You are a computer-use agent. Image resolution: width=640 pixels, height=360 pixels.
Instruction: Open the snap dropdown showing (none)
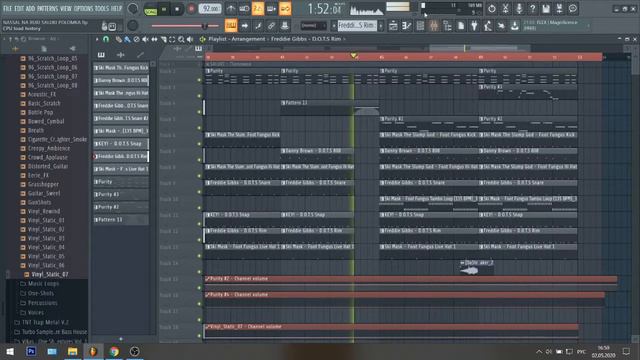click(313, 26)
